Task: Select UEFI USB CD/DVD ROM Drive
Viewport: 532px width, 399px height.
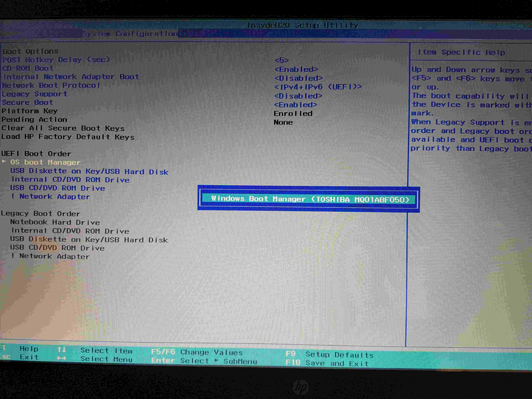Action: tap(58, 188)
